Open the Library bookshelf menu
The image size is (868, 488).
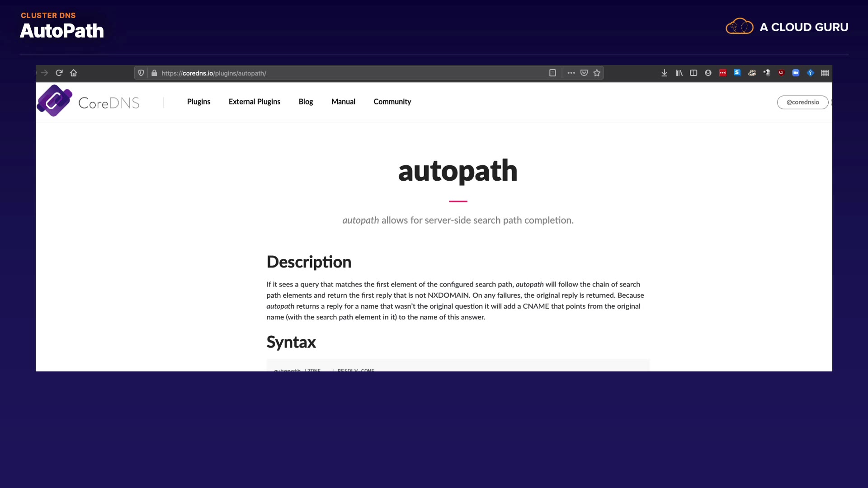679,73
